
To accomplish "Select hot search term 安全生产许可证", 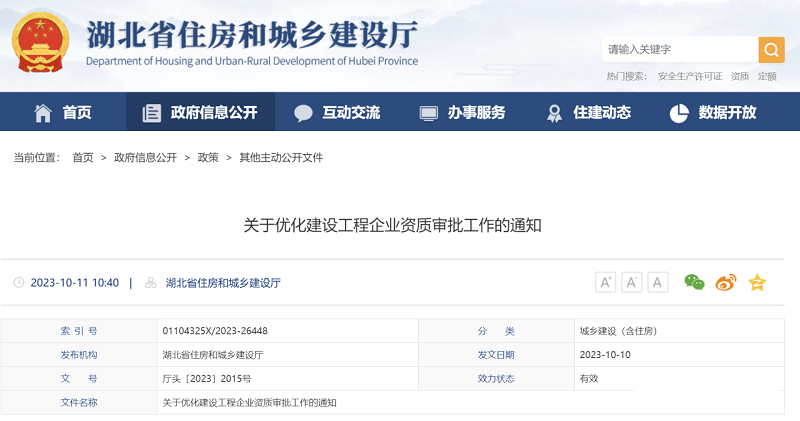I will (x=690, y=77).
